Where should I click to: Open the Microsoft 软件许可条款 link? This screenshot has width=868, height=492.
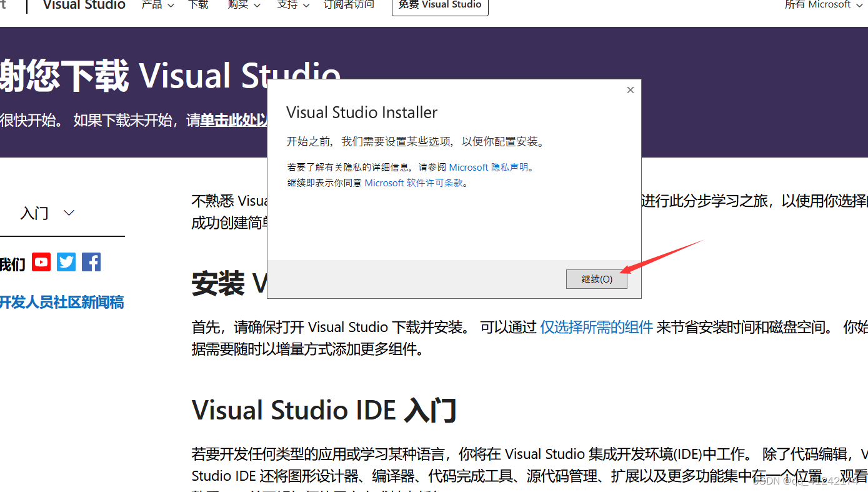[414, 183]
